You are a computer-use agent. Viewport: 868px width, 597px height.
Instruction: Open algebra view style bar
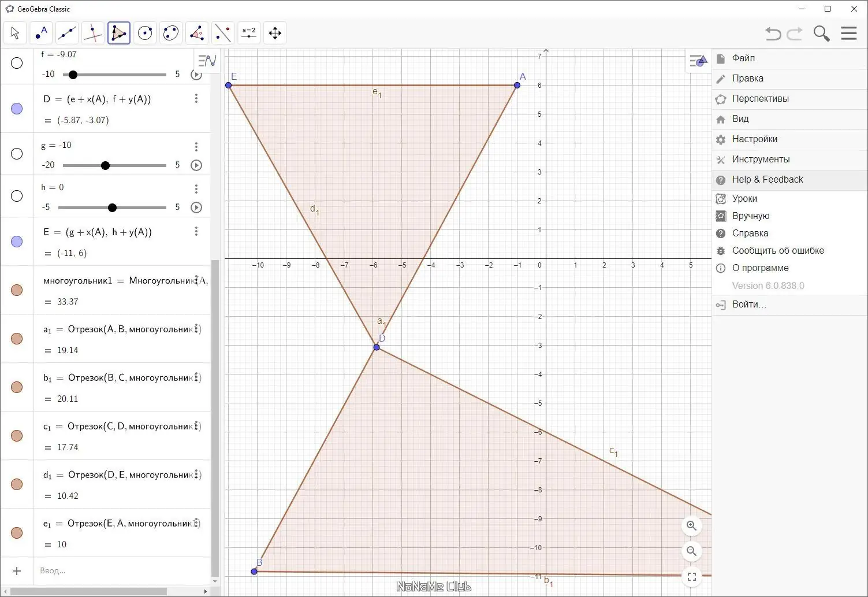207,60
